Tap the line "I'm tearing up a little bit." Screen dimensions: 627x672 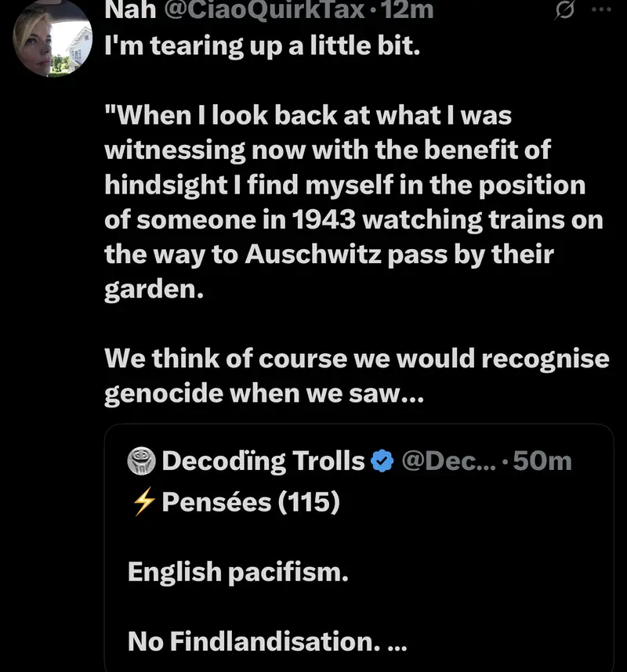click(x=263, y=45)
